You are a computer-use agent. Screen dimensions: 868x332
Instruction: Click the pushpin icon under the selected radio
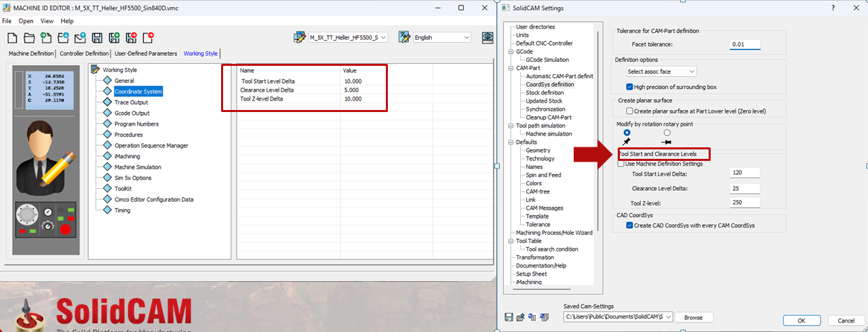click(626, 142)
